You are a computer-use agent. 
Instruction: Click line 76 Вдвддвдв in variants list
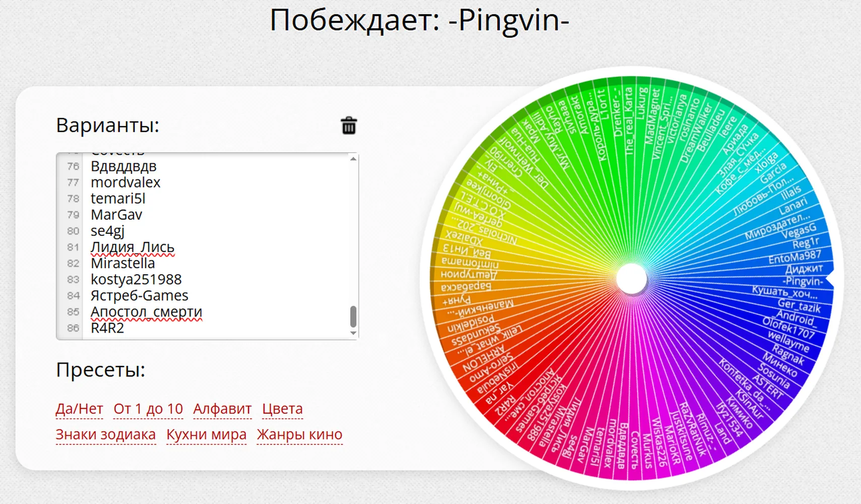point(124,166)
